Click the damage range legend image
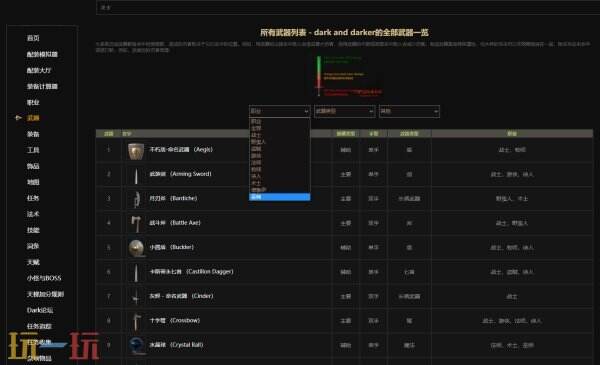The height and width of the screenshot is (365, 600). pyautogui.click(x=349, y=76)
